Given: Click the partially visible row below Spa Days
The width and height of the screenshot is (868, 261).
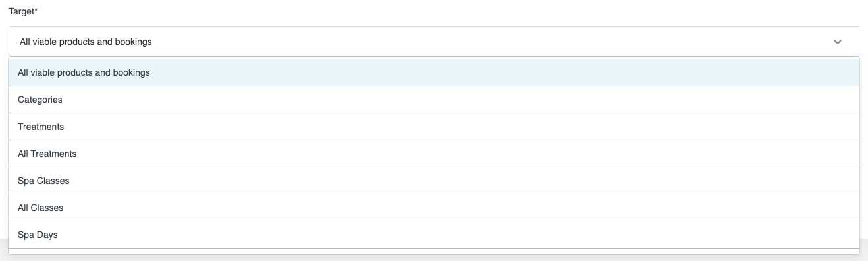Looking at the screenshot, I should tap(434, 251).
